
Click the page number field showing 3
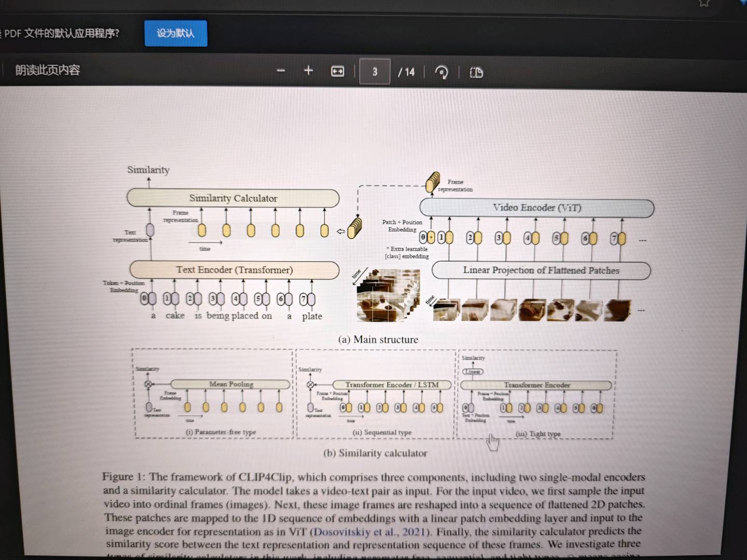pos(375,72)
